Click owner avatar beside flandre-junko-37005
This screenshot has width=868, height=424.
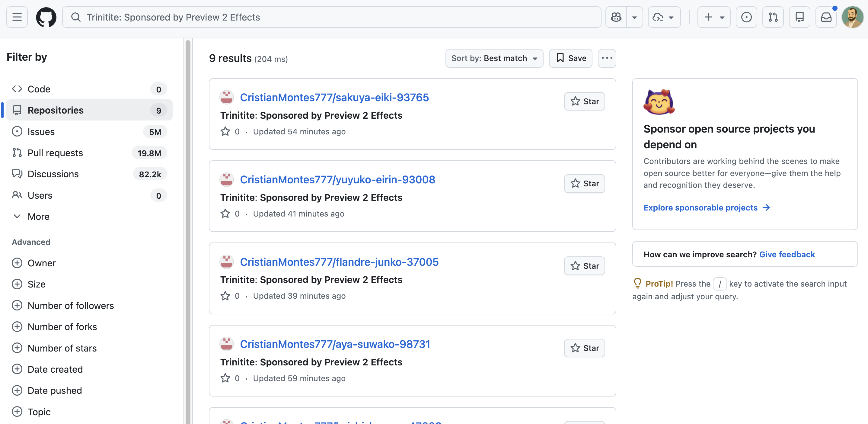click(x=227, y=262)
